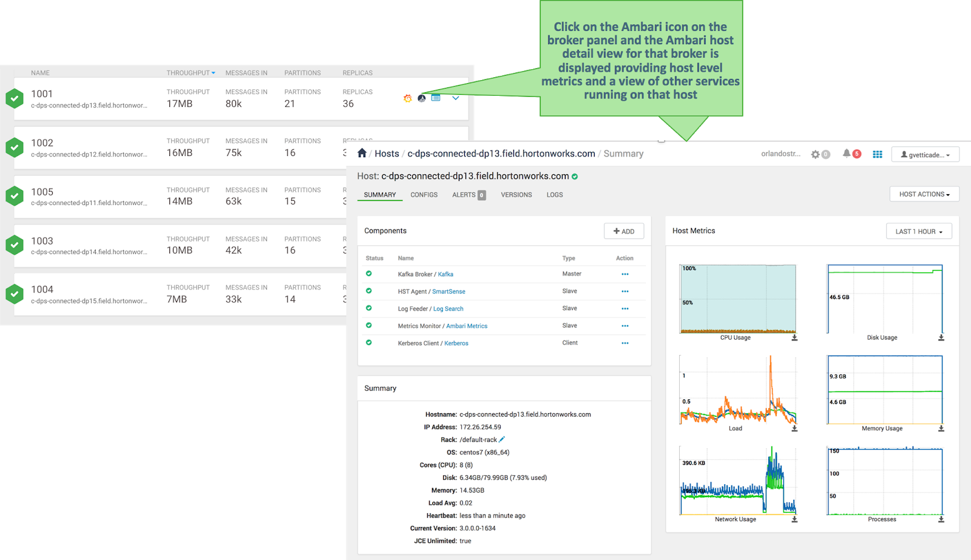This screenshot has height=560, width=971.
Task: Open Hosts breadcrumb link
Action: (x=387, y=153)
